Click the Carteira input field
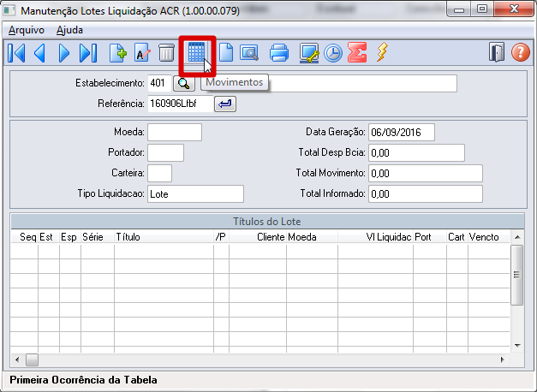The height and width of the screenshot is (392, 537). point(159,173)
